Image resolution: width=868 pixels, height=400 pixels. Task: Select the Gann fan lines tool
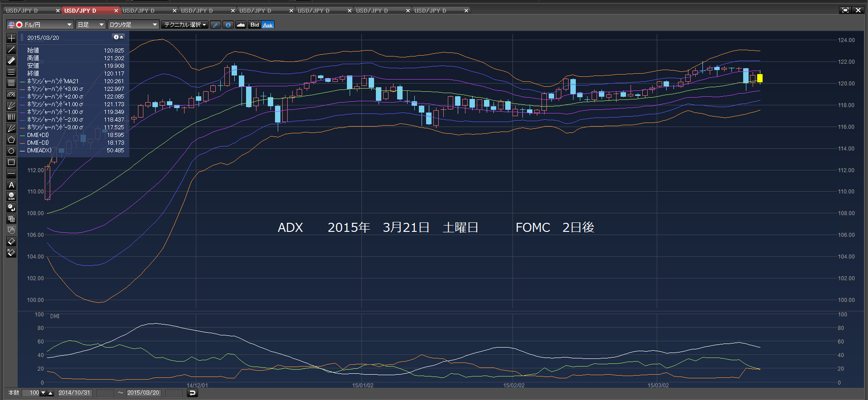[x=11, y=128]
